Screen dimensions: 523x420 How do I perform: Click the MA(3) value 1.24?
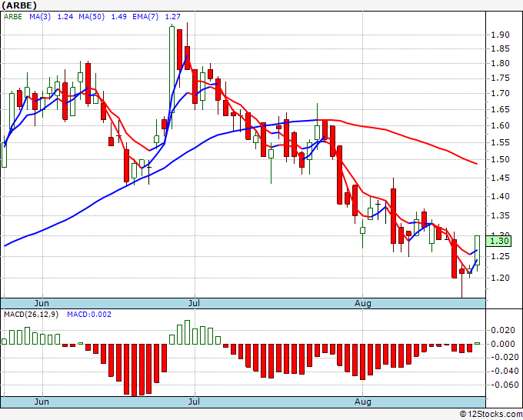pyautogui.click(x=65, y=17)
